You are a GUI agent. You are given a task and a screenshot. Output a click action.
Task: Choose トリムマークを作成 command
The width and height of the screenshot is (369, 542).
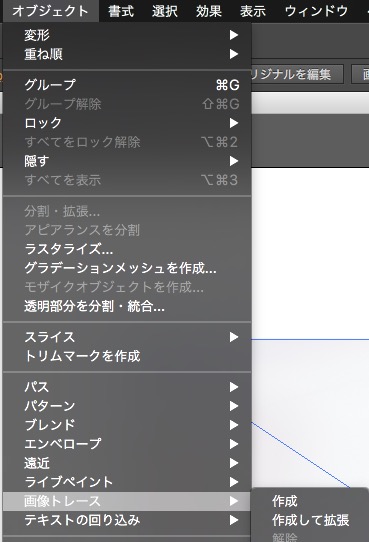click(127, 356)
